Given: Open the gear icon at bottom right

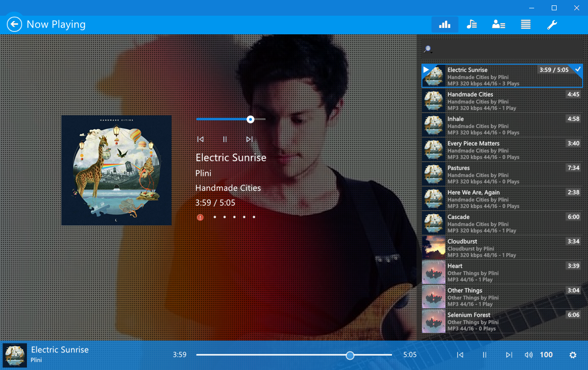Looking at the screenshot, I should tap(572, 355).
